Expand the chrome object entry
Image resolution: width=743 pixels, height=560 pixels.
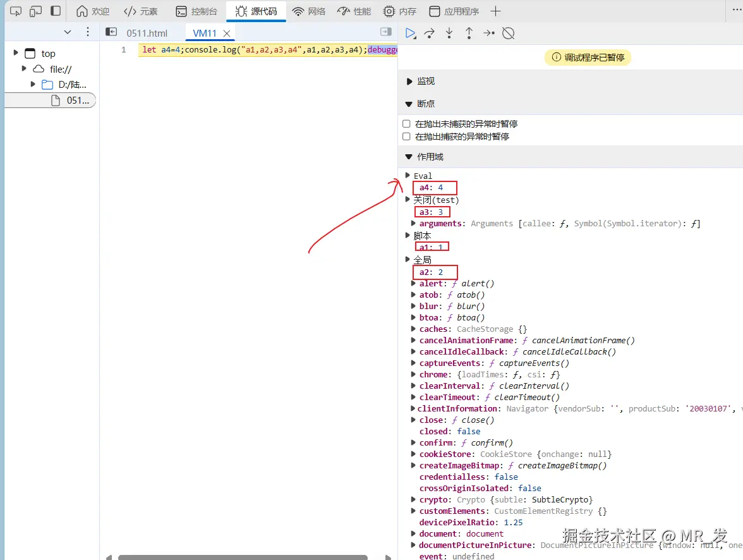(413, 375)
